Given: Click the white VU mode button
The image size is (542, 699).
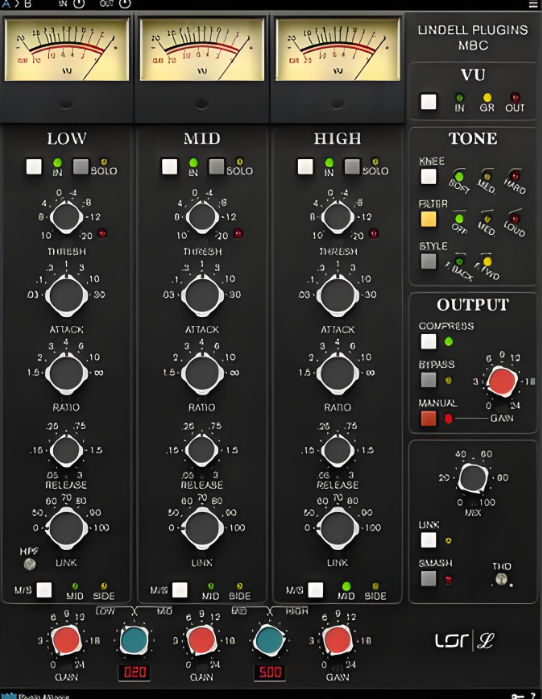Looking at the screenshot, I should [429, 102].
